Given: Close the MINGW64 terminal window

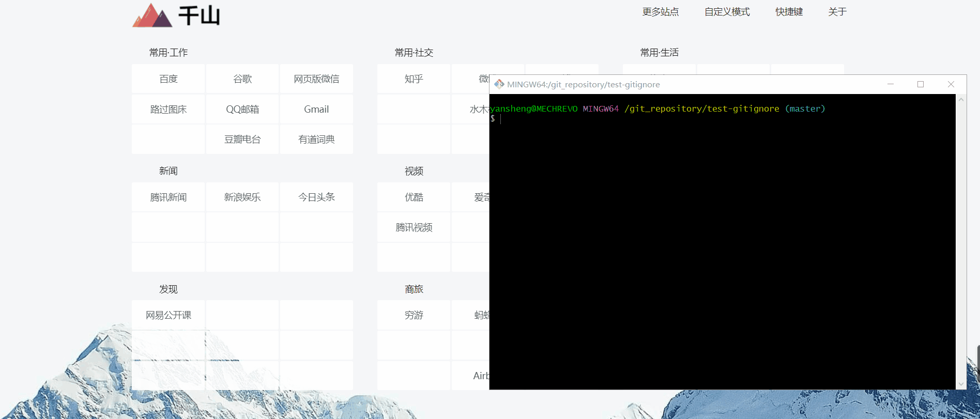Looking at the screenshot, I should [951, 84].
